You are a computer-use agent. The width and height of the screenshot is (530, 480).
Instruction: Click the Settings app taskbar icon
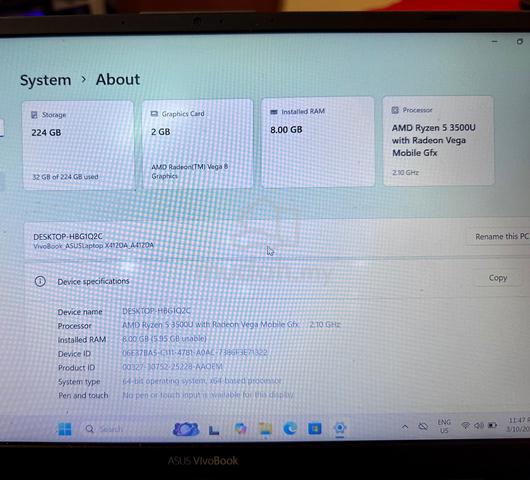pos(340,428)
